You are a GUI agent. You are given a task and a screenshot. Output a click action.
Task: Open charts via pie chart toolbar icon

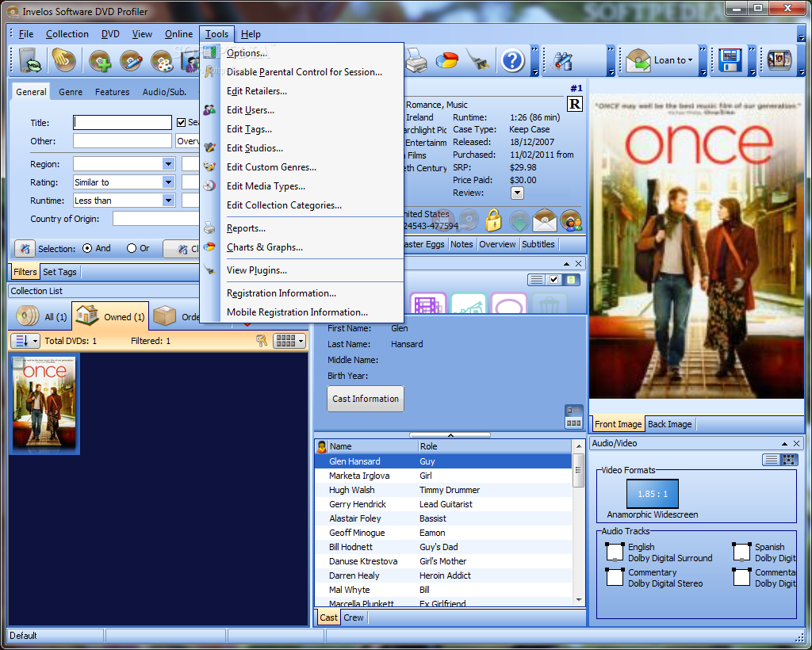[x=447, y=61]
